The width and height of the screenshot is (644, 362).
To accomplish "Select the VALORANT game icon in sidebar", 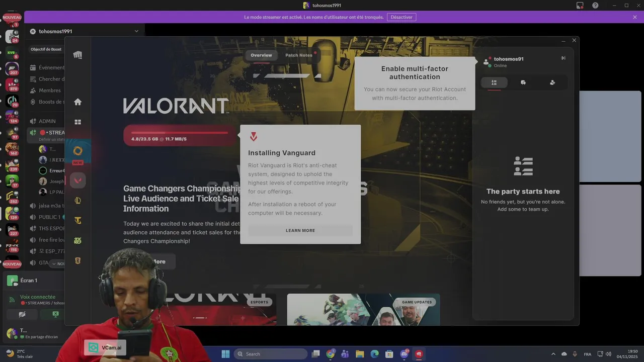I will click(78, 180).
